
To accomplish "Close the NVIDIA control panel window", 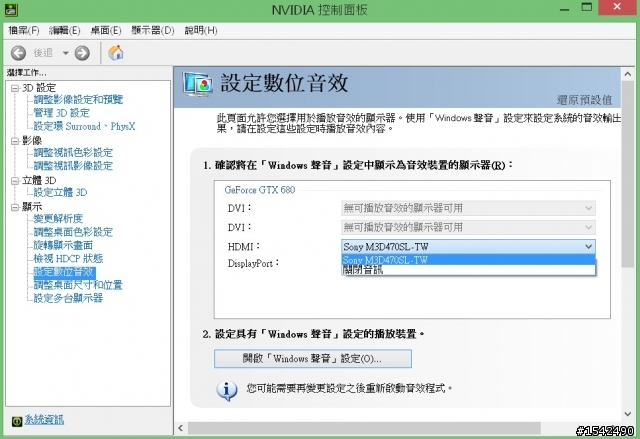I will [617, 7].
